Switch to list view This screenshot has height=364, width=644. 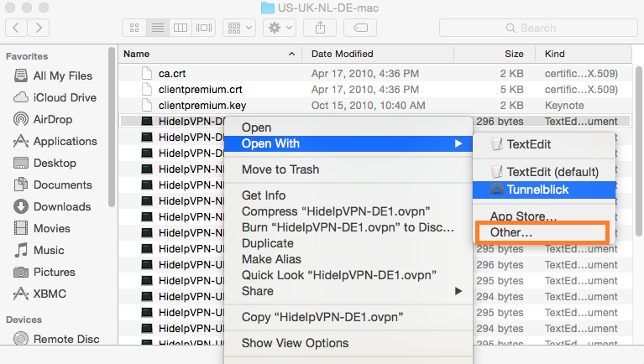(x=158, y=28)
